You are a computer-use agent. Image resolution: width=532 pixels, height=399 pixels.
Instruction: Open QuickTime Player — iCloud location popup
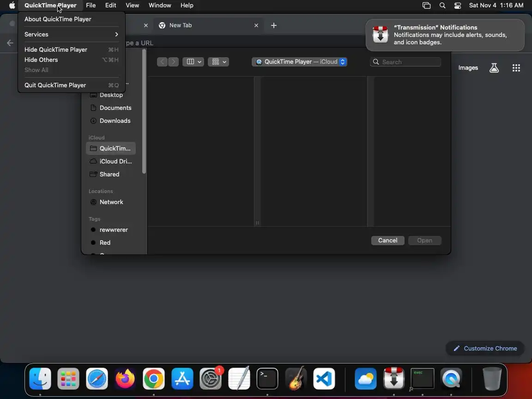tap(299, 62)
